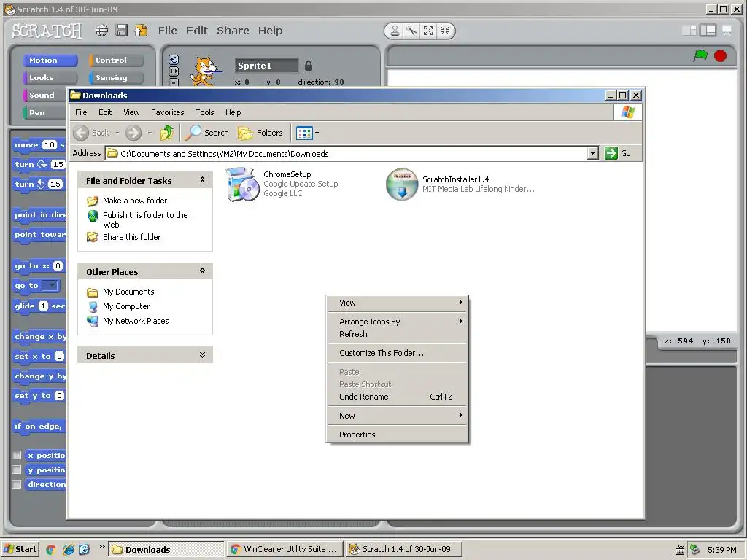The height and width of the screenshot is (560, 747).
Task: Select the Scratch duplicate stamp tool
Action: (x=395, y=31)
